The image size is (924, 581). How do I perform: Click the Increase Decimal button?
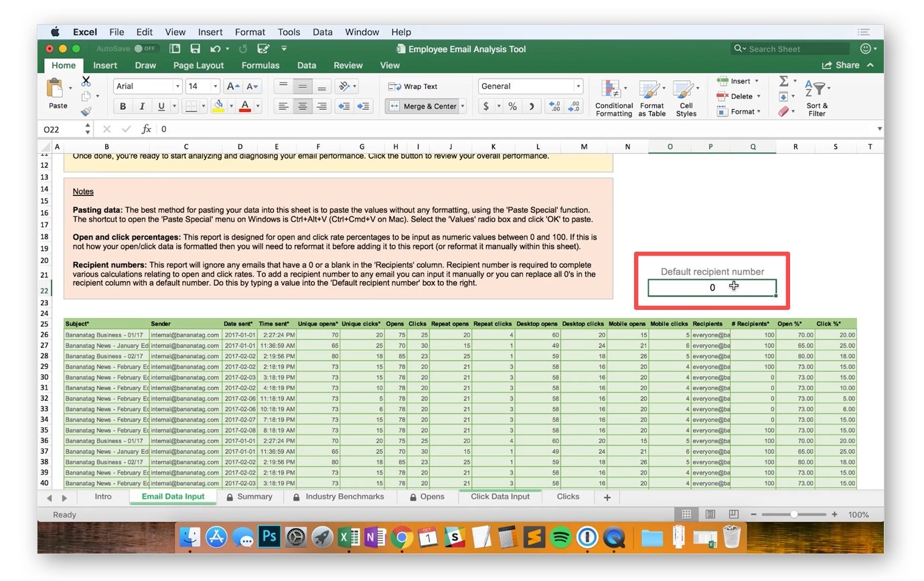(x=554, y=106)
